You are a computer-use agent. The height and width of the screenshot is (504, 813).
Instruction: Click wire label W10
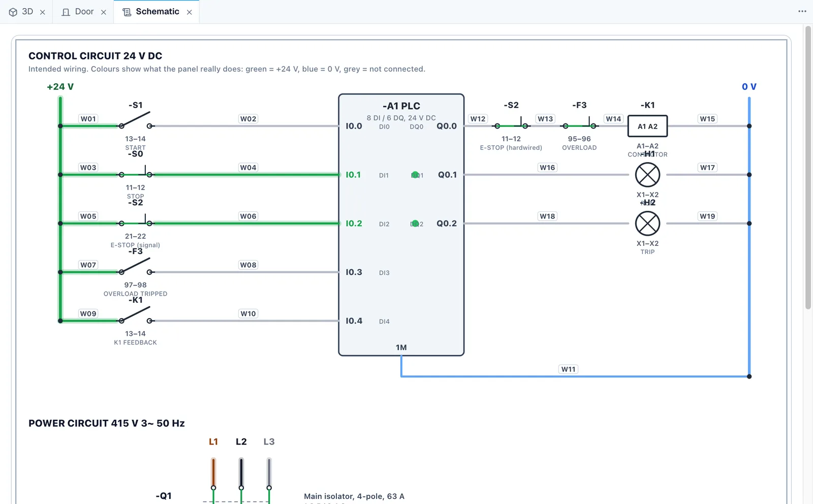pos(248,314)
